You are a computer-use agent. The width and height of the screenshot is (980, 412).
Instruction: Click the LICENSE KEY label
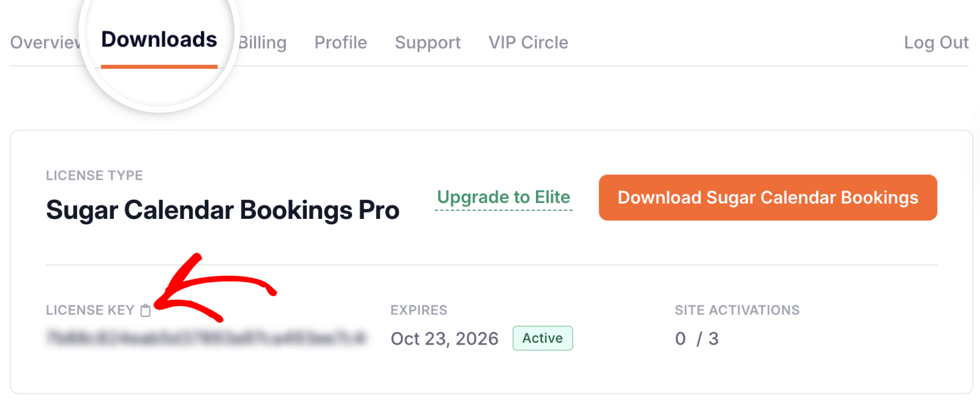[91, 310]
